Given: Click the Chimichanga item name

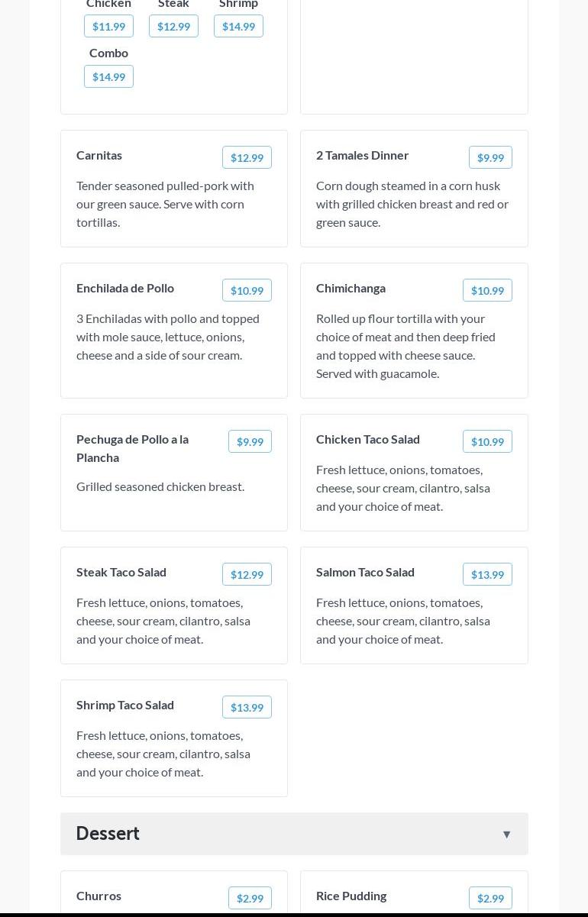Looking at the screenshot, I should (351, 288).
